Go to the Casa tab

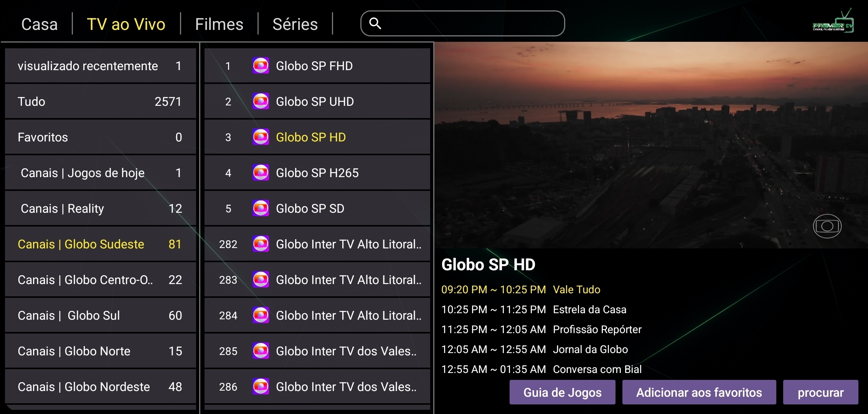tap(40, 24)
